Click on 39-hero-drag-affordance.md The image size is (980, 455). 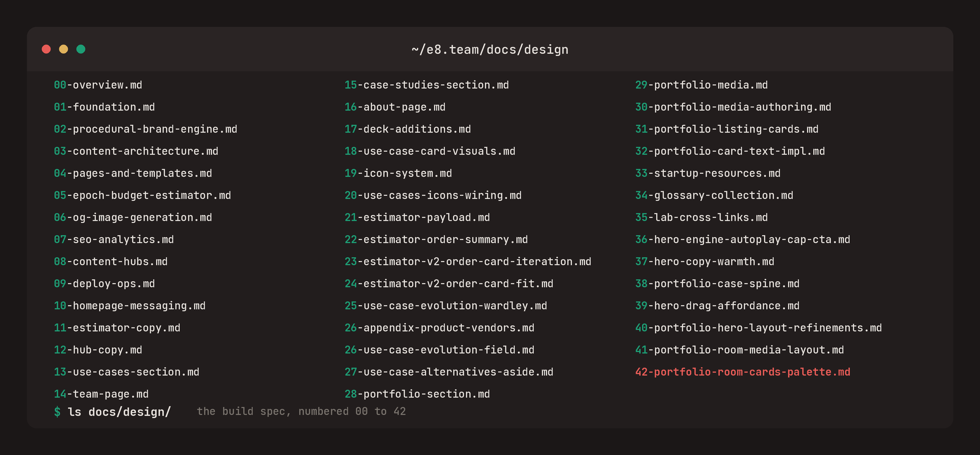point(717,306)
